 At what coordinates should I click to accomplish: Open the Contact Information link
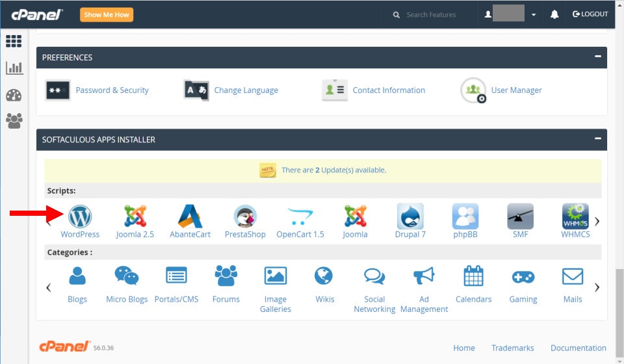point(389,90)
